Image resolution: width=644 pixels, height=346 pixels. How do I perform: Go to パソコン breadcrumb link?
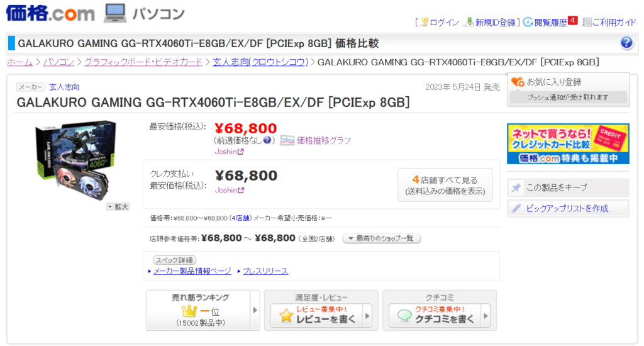pos(58,62)
